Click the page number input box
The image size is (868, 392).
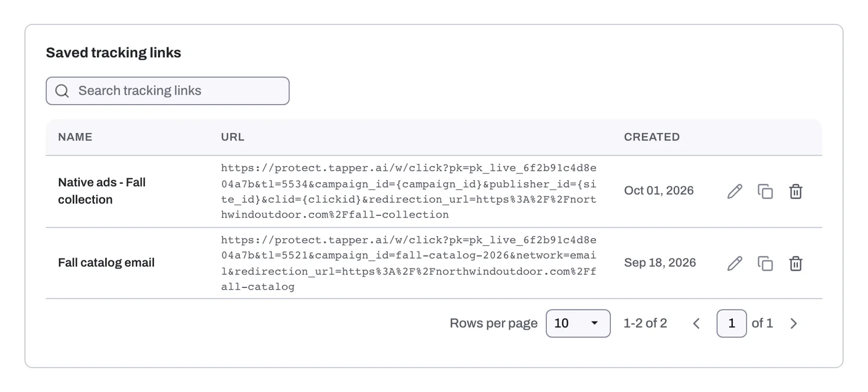tap(731, 324)
